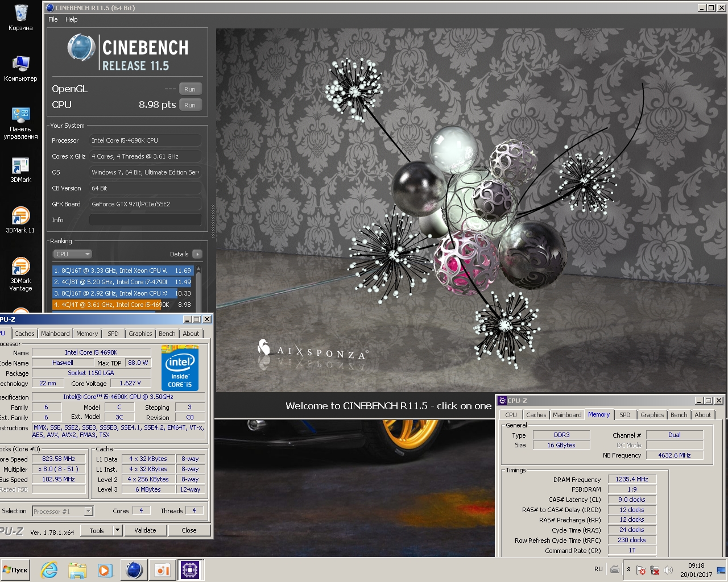The image size is (728, 582).
Task: Open Action Center flag tray icon
Action: point(641,570)
